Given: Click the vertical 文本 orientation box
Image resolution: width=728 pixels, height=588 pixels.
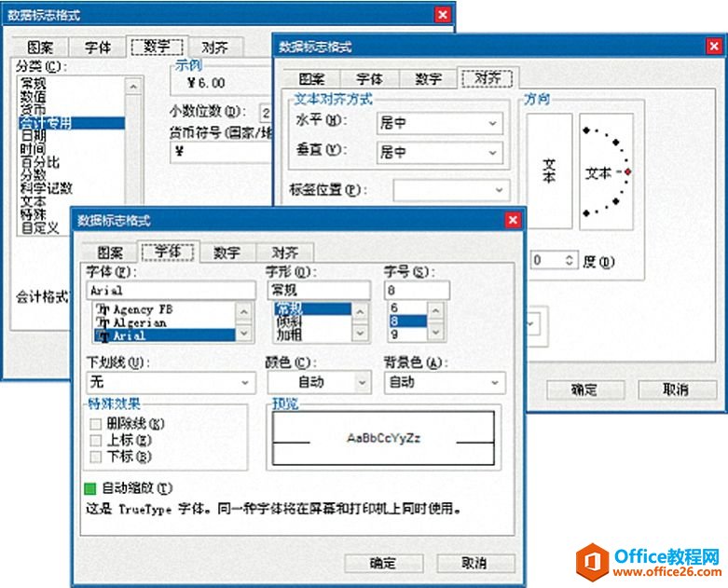Looking at the screenshot, I should pos(549,171).
